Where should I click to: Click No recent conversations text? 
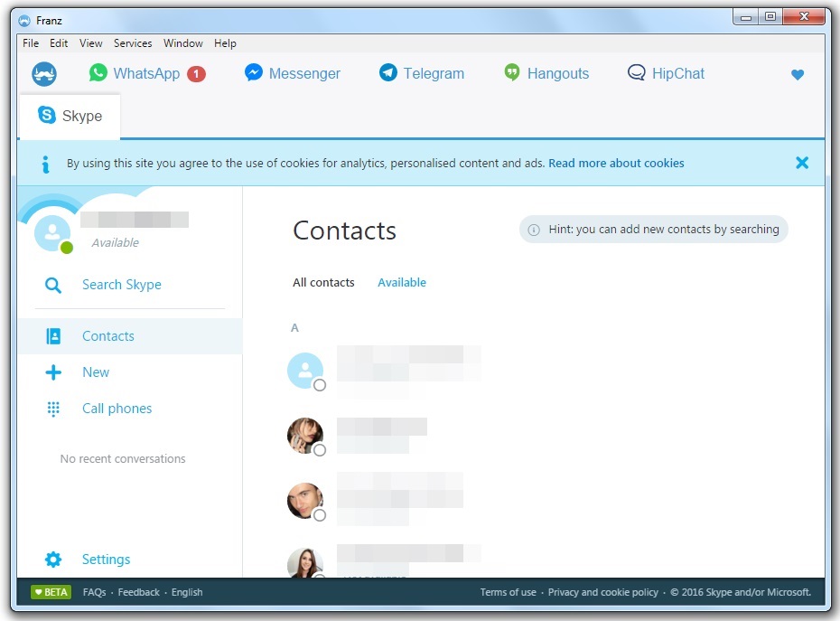123,459
